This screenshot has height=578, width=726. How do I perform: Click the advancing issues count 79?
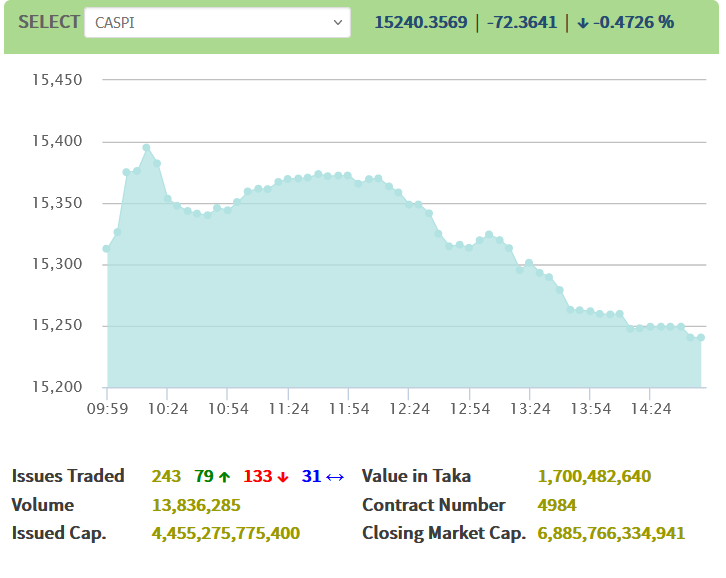coord(204,476)
